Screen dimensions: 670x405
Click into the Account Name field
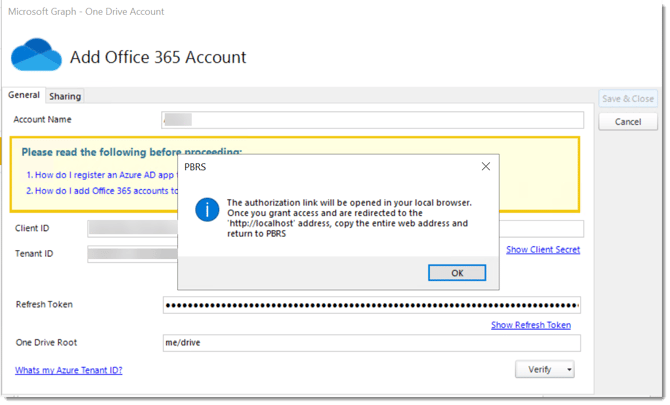pyautogui.click(x=372, y=120)
